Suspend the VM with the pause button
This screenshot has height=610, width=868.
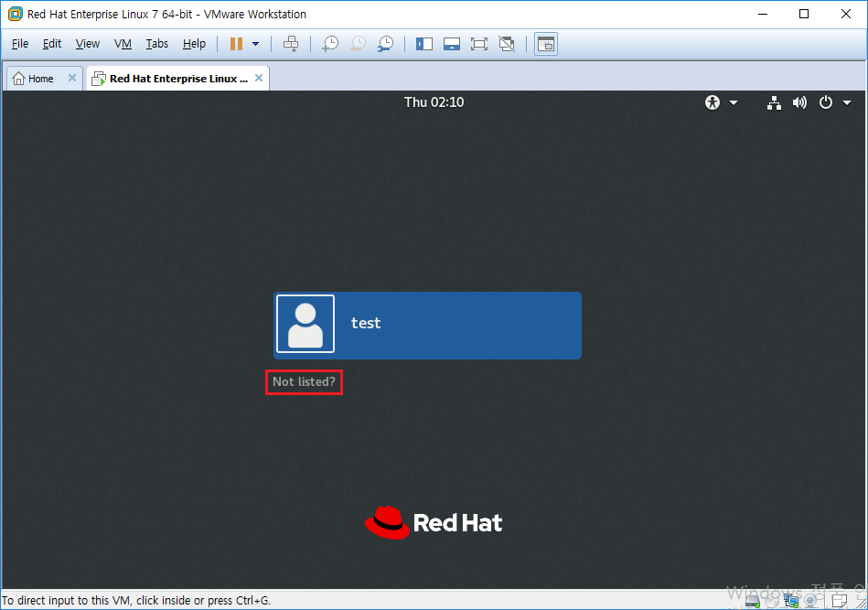coord(236,44)
